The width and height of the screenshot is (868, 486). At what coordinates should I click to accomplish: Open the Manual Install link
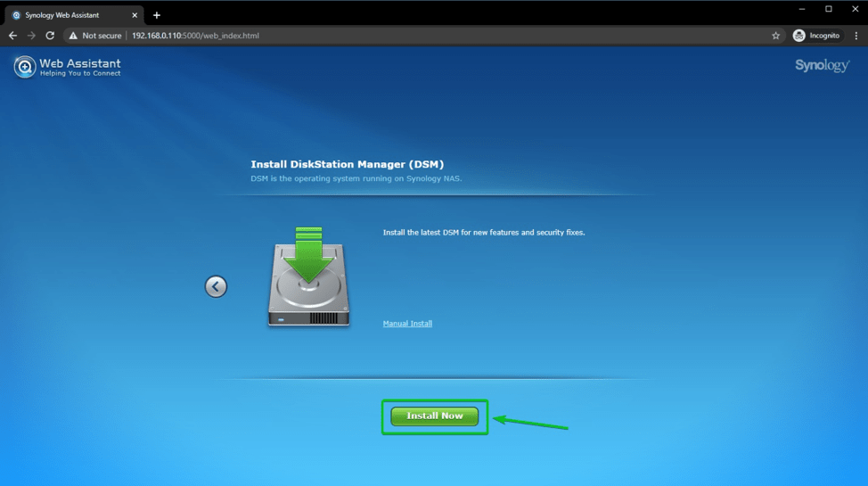[x=407, y=324]
